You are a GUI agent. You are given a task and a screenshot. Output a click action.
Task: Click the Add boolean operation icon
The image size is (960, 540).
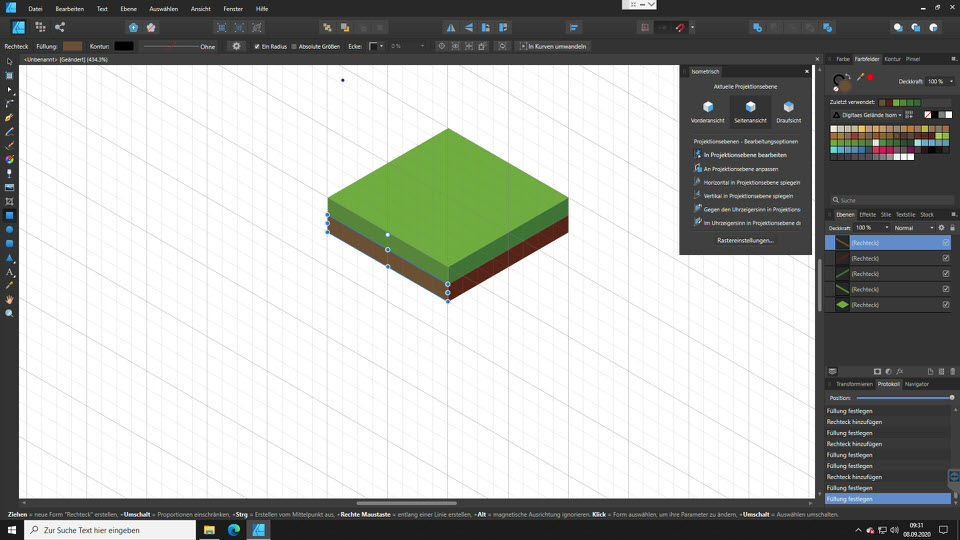pyautogui.click(x=757, y=28)
